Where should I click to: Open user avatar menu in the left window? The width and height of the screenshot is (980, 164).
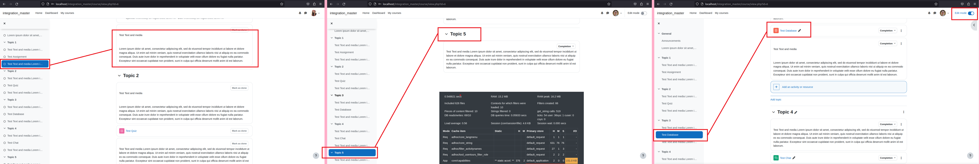pyautogui.click(x=315, y=13)
